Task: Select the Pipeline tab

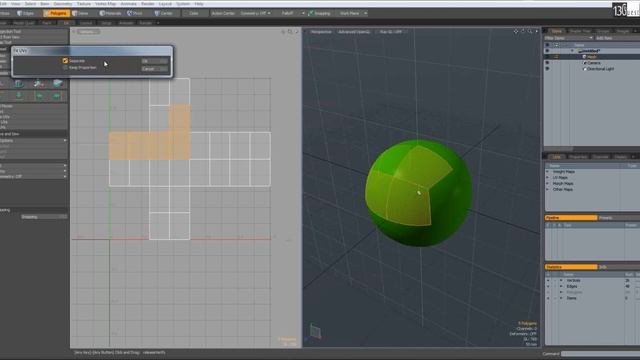Action: (x=571, y=218)
